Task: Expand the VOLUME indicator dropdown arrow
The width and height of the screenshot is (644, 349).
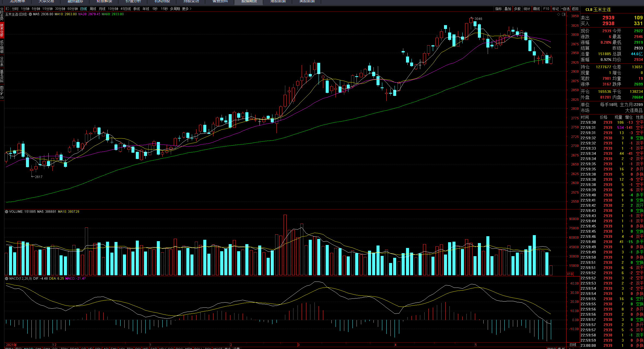Action: tap(6, 212)
